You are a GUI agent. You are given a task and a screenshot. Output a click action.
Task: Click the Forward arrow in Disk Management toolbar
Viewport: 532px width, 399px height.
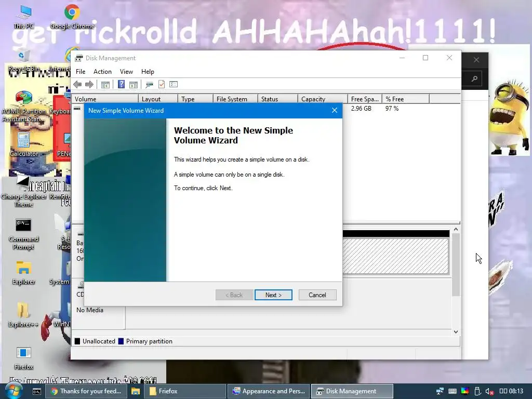point(89,85)
